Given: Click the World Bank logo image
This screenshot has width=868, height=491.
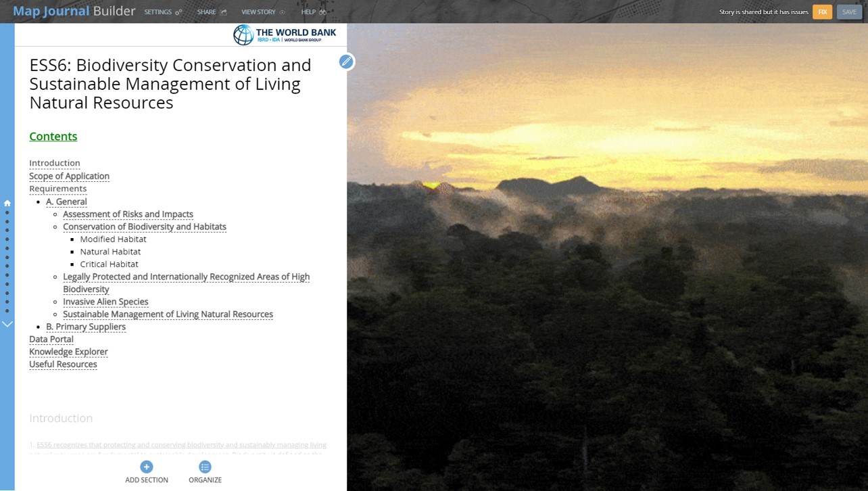Looking at the screenshot, I should [285, 34].
